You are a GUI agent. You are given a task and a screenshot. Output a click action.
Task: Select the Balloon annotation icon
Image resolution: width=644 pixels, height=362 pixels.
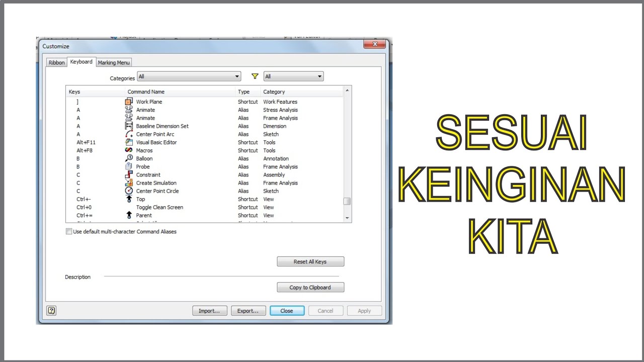point(129,158)
